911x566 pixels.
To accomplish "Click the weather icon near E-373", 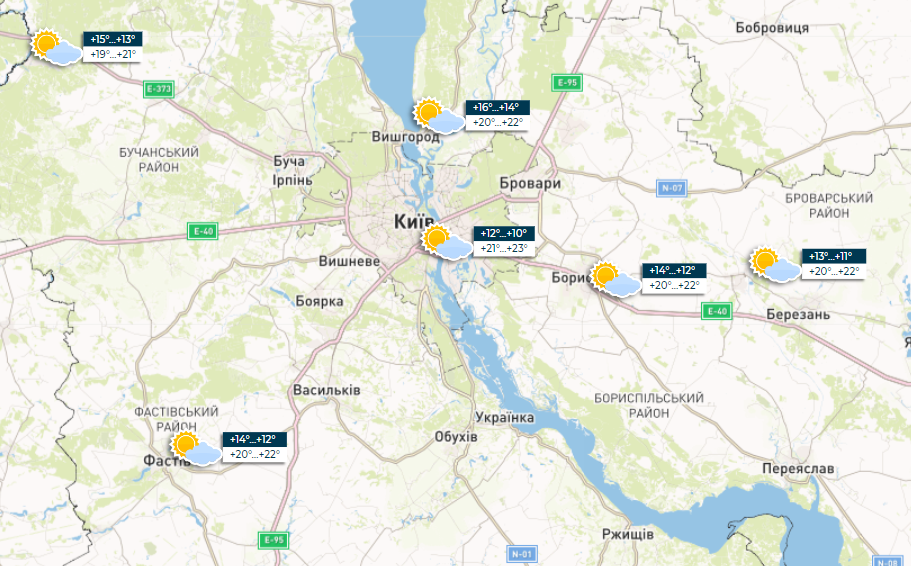I will [x=56, y=48].
